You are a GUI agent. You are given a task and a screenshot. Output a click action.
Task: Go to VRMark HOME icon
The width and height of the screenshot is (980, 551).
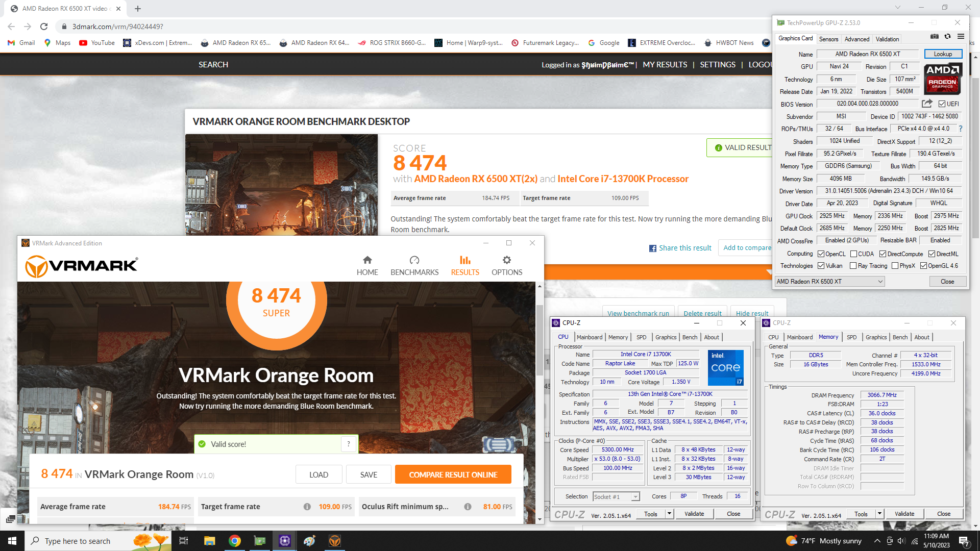[367, 265]
